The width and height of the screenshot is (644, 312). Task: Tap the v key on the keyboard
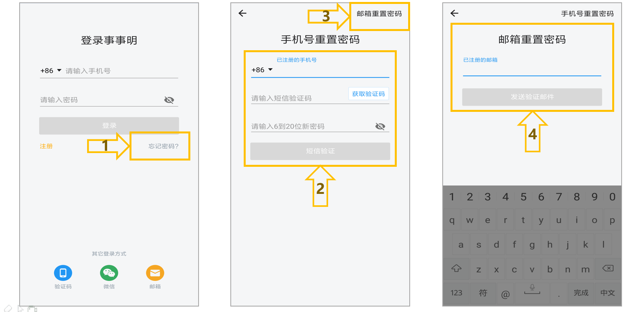[532, 269]
